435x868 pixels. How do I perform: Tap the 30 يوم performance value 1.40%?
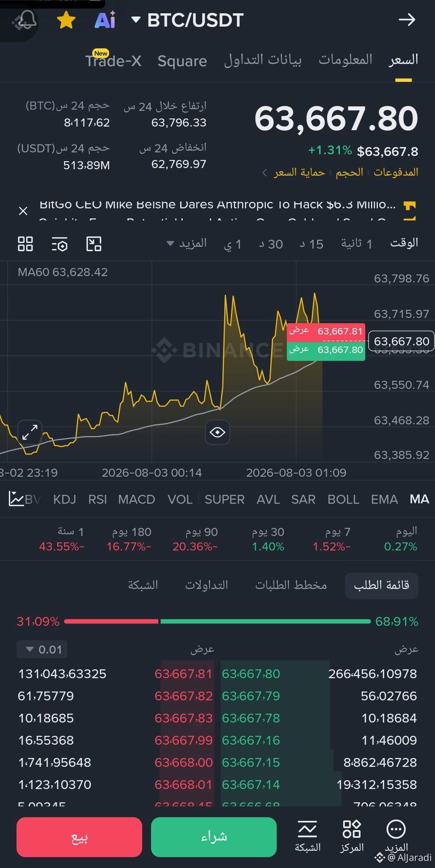tap(268, 547)
